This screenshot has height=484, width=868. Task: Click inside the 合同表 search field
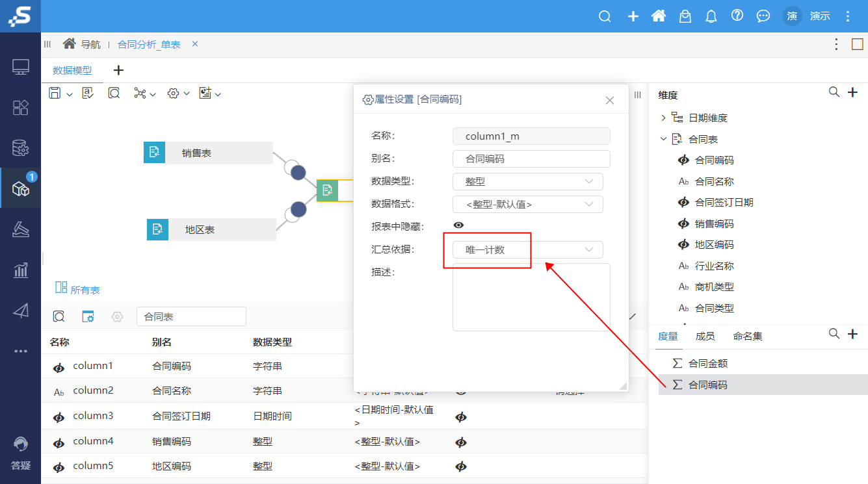[191, 316]
